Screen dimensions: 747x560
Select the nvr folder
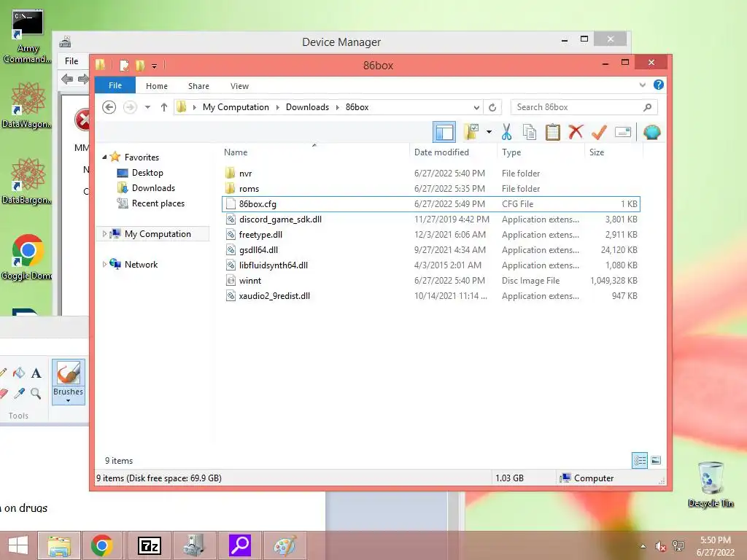point(430,174)
